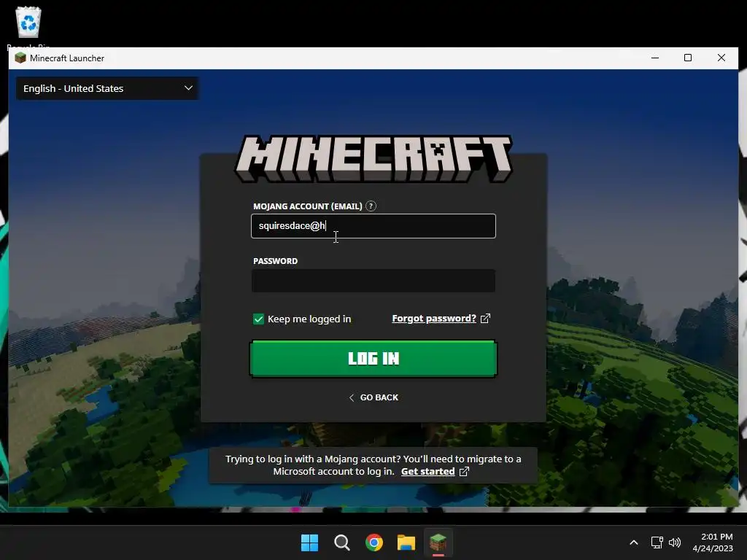Show hidden system tray icons

pyautogui.click(x=634, y=542)
